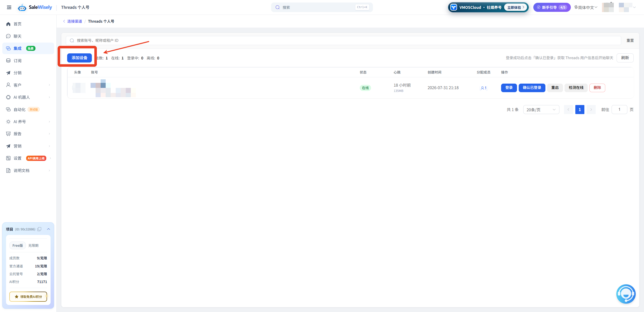644x312 pixels.
Task: Click the 重启 restart button
Action: [x=555, y=88]
